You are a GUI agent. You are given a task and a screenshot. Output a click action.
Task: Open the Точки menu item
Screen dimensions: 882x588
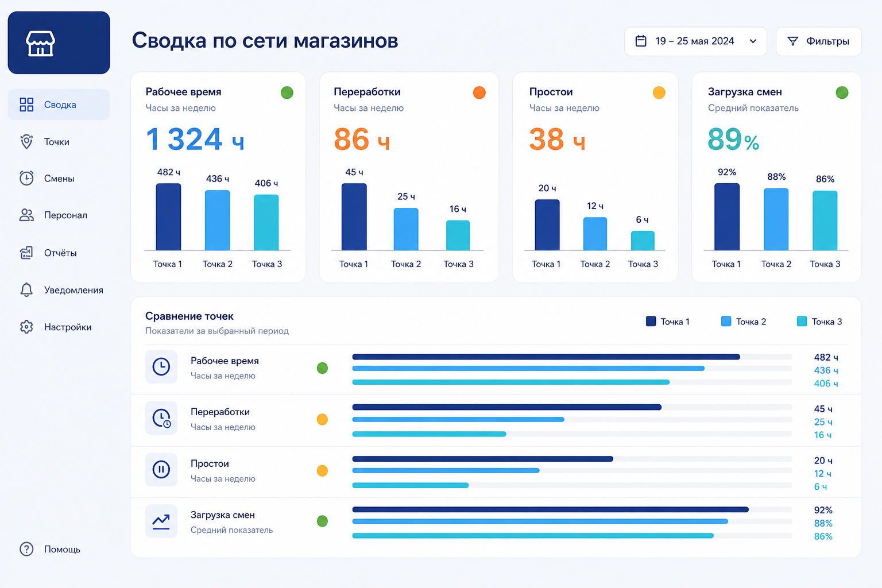pyautogui.click(x=59, y=142)
